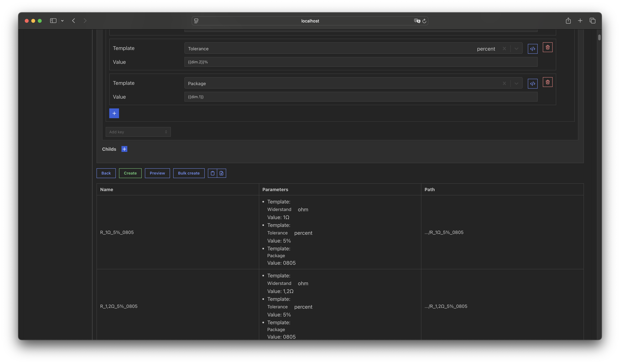Add a child with Childs plus icon
620x364 pixels.
coord(124,149)
